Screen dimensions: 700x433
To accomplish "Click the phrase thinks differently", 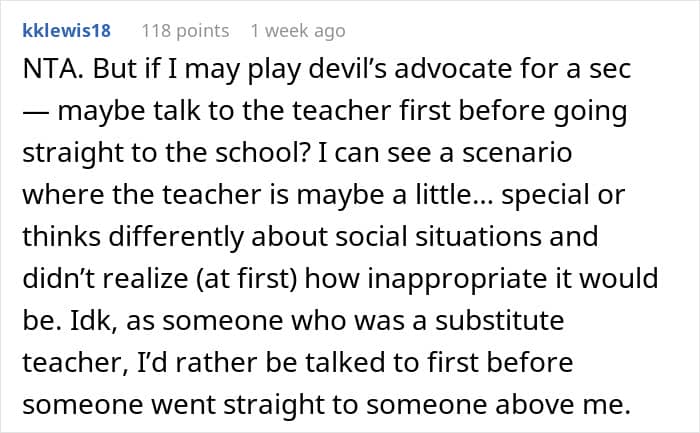I will point(132,237).
